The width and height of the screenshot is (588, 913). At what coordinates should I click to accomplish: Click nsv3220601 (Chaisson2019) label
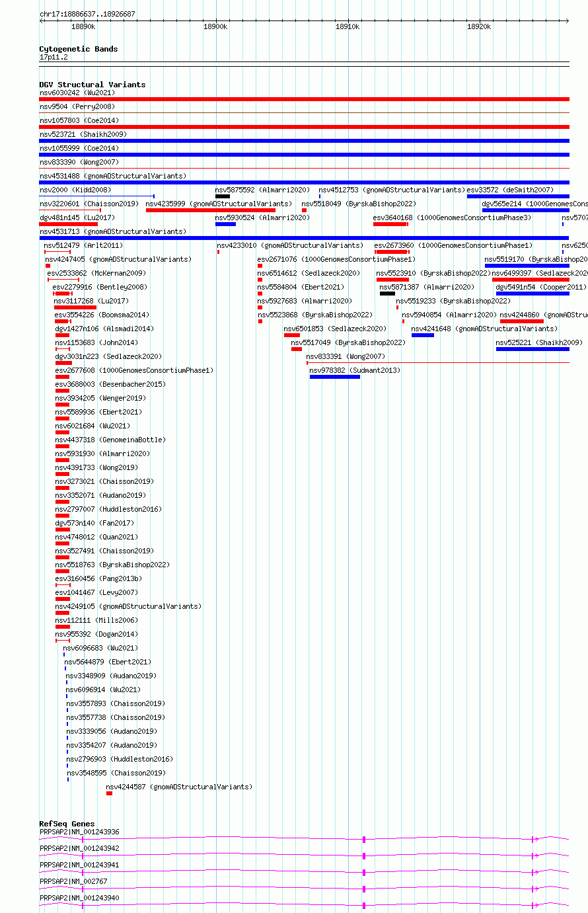pos(89,204)
